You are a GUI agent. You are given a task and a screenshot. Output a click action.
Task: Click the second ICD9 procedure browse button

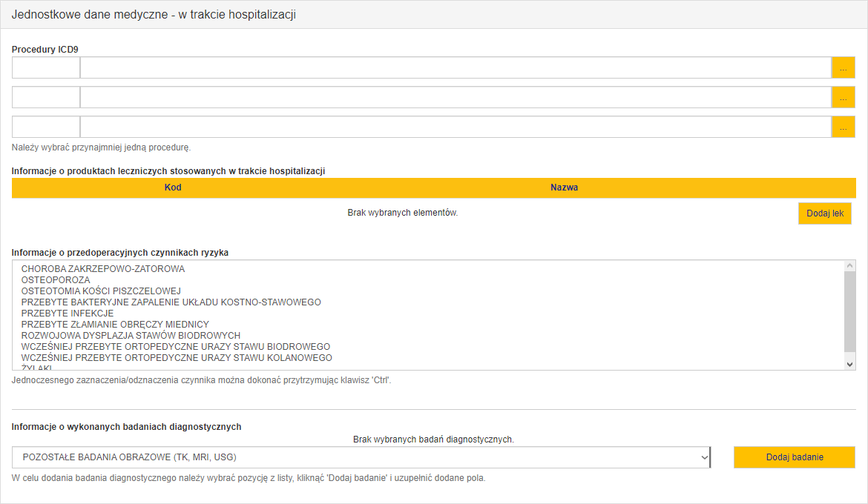(843, 97)
